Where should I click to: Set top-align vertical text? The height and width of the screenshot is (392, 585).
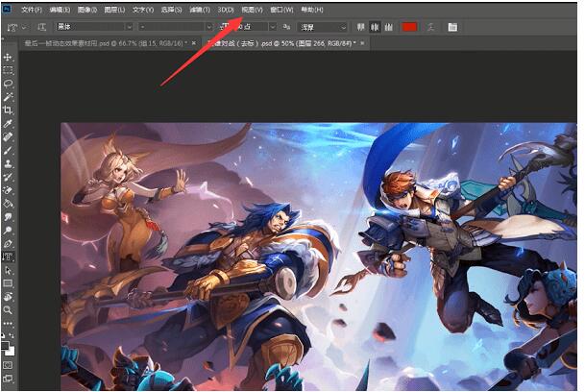[x=360, y=27]
